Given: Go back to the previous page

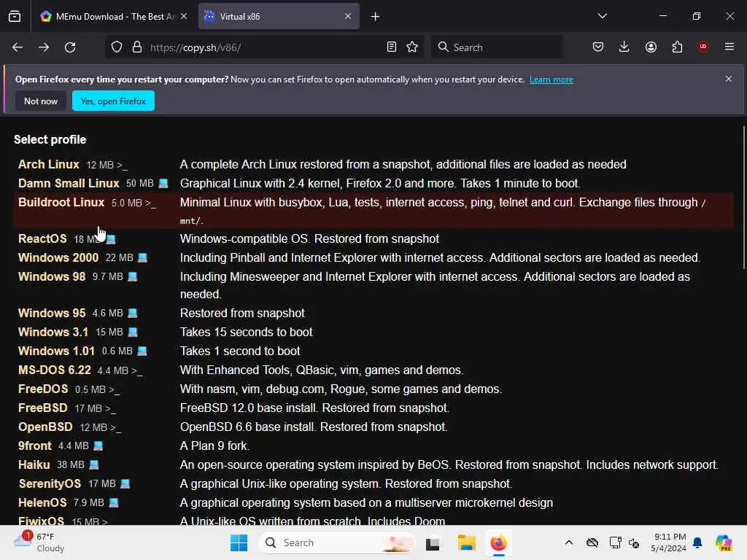Looking at the screenshot, I should [x=18, y=47].
